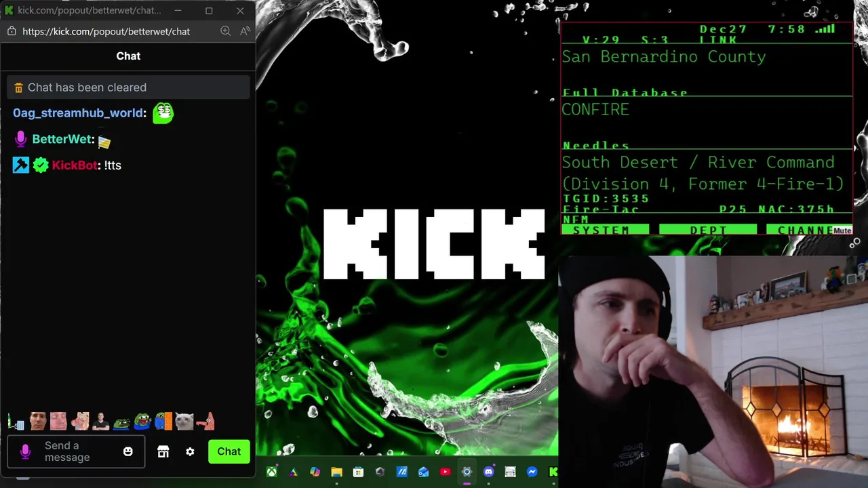868x488 pixels.
Task: Insert the pink sleepy face quick emote
Action: [58, 422]
